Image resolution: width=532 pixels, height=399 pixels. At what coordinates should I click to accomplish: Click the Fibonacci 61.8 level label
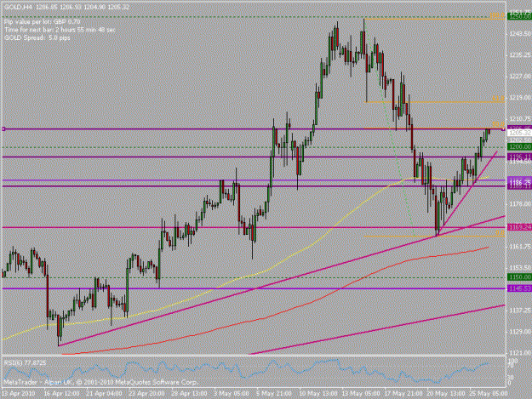click(x=499, y=99)
